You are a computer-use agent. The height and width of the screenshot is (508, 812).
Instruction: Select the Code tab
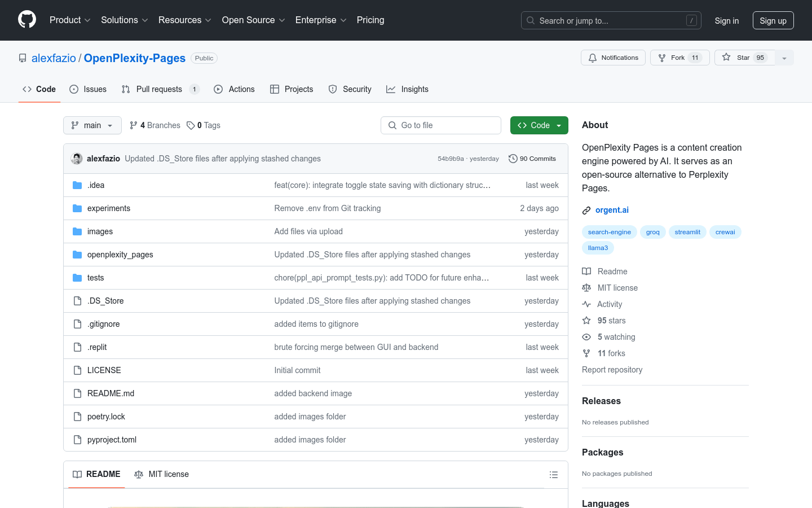pyautogui.click(x=39, y=89)
